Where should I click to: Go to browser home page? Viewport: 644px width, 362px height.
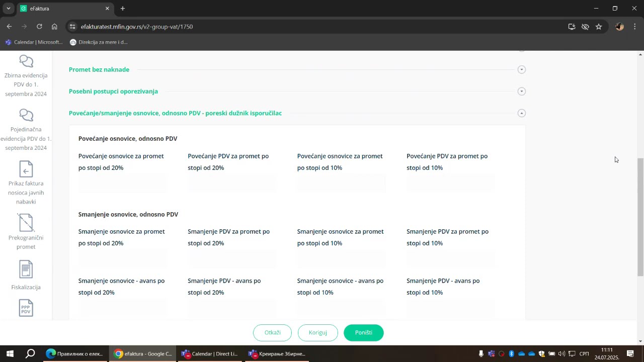click(x=54, y=27)
